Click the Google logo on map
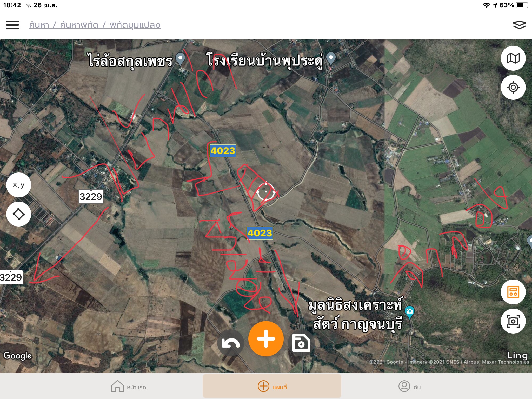The height and width of the screenshot is (399, 532). (17, 356)
